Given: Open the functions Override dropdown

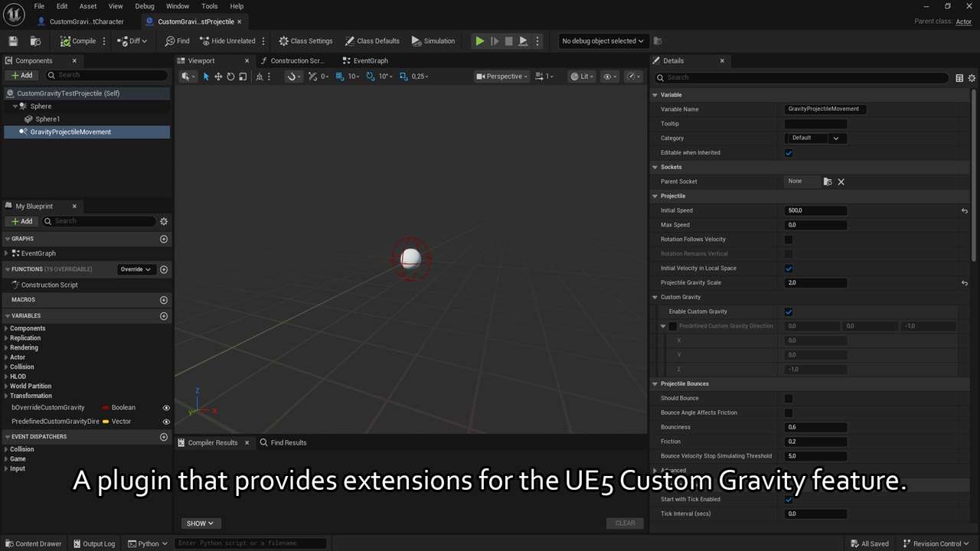Looking at the screenshot, I should point(136,269).
